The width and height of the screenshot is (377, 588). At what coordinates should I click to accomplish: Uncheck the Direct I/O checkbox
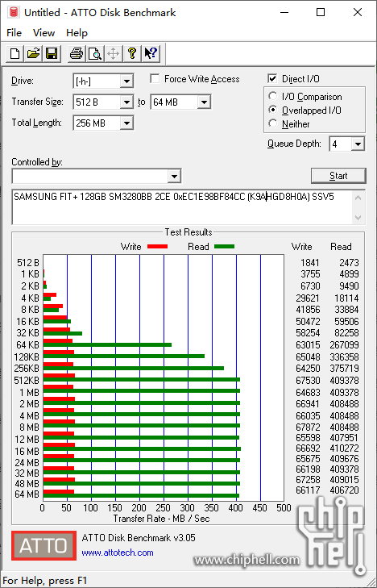(x=272, y=79)
